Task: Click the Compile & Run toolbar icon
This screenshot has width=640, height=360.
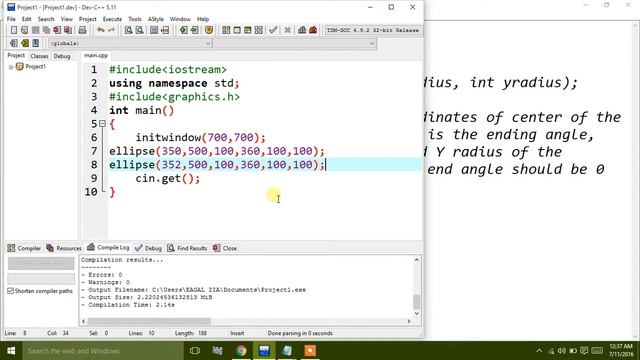Action: pos(247,30)
